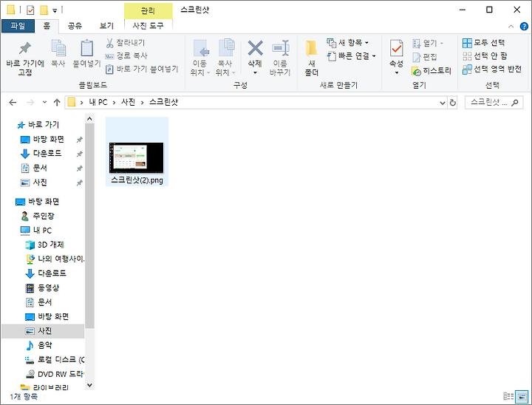Screen dimensions: 532x405
Task: Open 동영상 folder in tree
Action: [43, 288]
